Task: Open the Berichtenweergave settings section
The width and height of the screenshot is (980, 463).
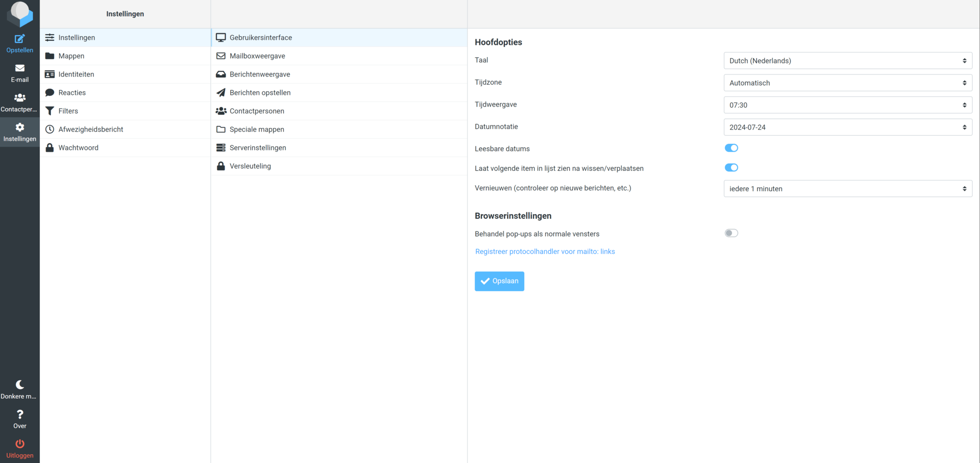Action: point(339,74)
